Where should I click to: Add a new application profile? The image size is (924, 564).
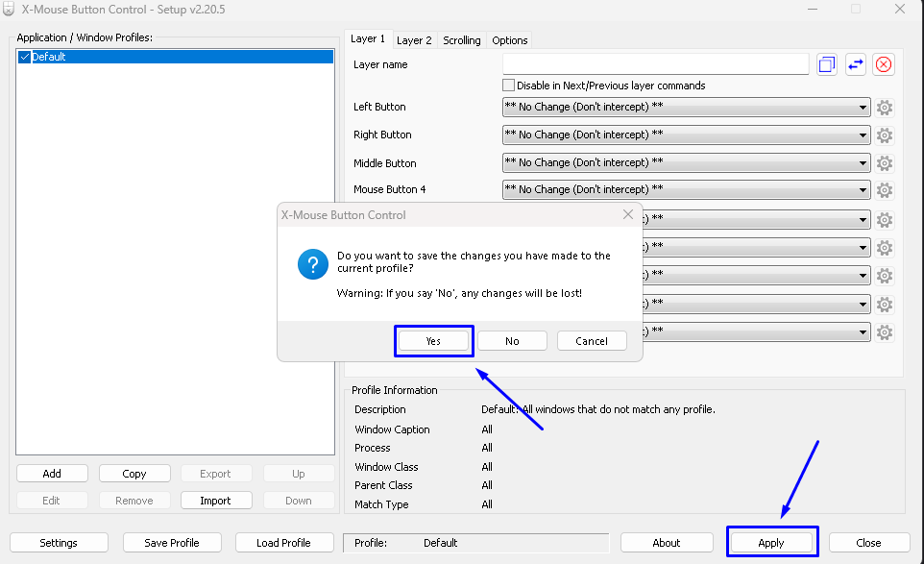pos(52,474)
